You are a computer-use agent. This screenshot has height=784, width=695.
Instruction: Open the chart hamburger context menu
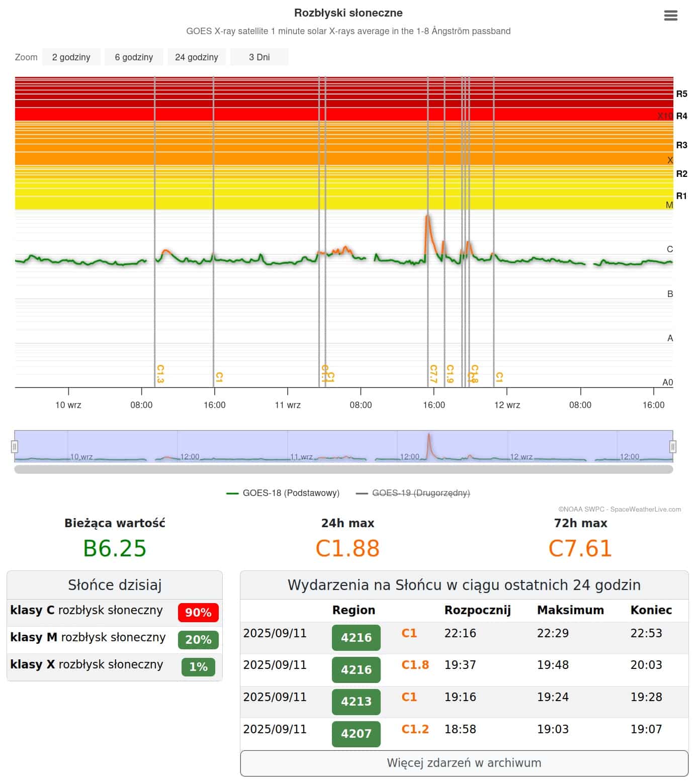click(x=670, y=16)
